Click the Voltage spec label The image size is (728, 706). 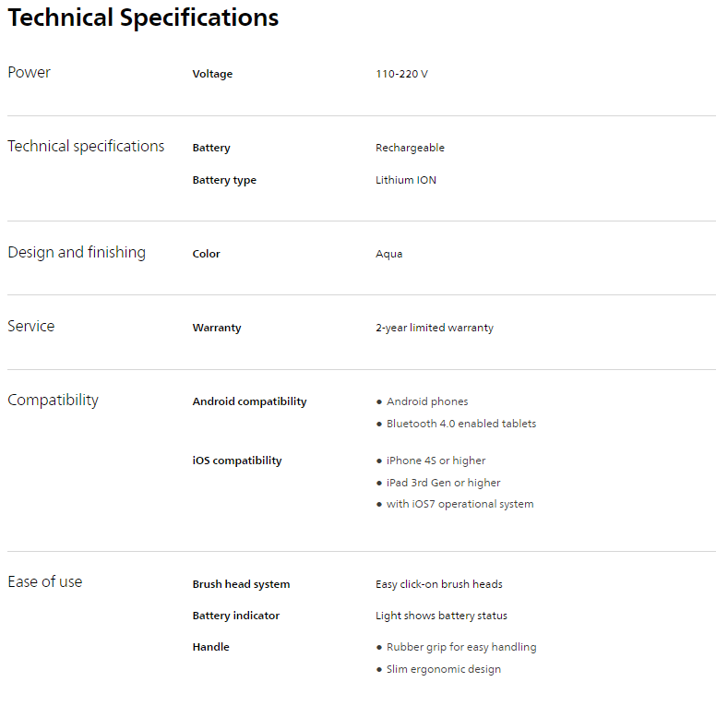click(212, 74)
